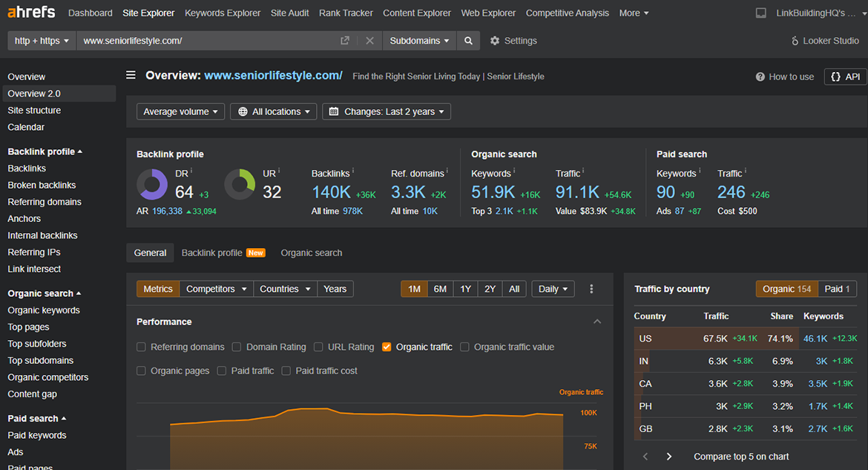This screenshot has width=868, height=470.
Task: Open chart three-dot options menu
Action: point(591,289)
